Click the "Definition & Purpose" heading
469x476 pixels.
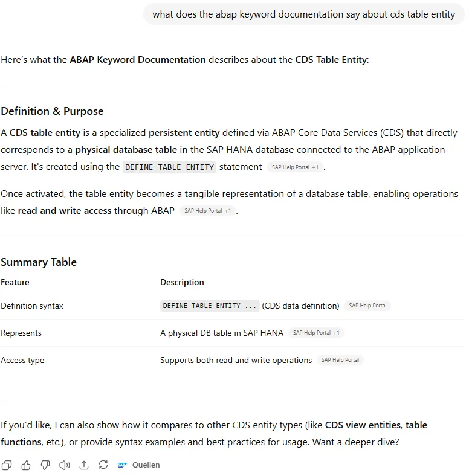tap(52, 111)
